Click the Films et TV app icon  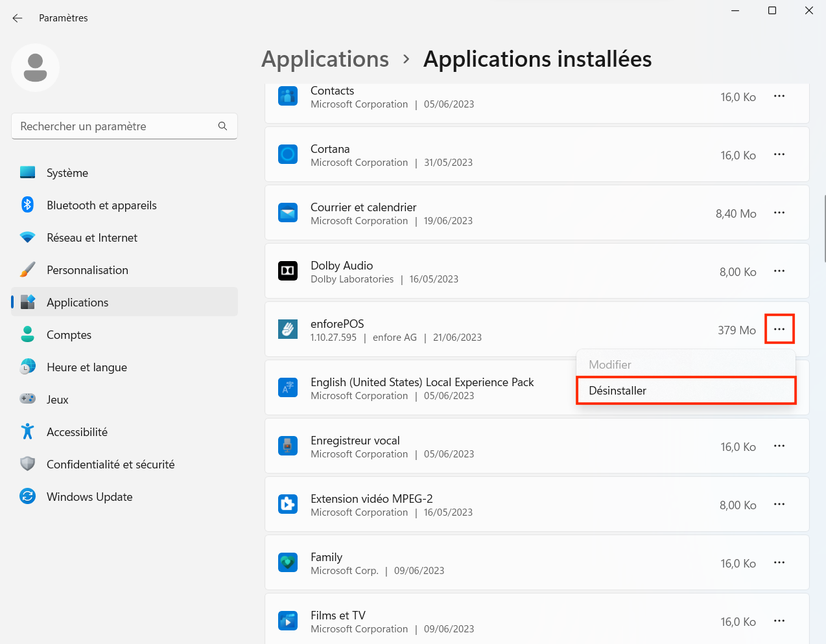coord(288,621)
